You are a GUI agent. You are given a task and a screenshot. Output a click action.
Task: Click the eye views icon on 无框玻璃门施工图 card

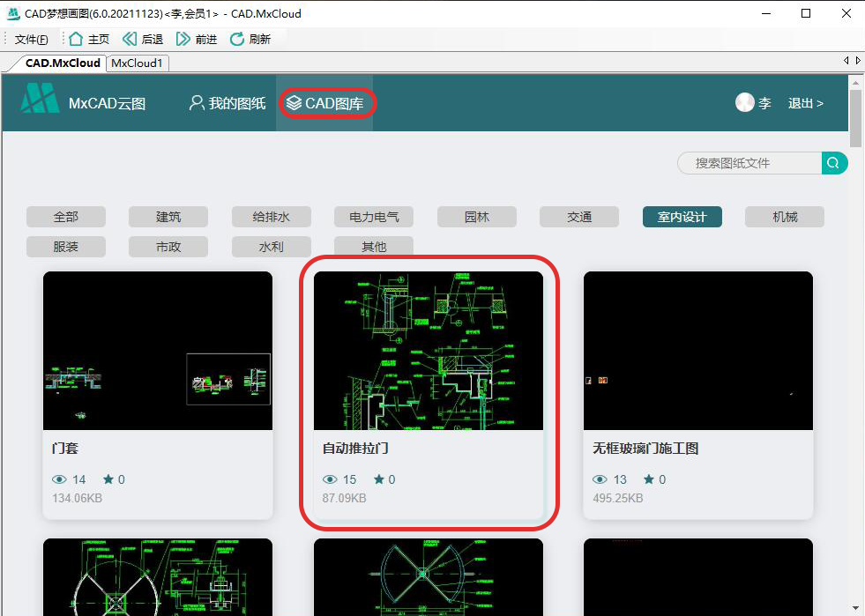click(600, 479)
